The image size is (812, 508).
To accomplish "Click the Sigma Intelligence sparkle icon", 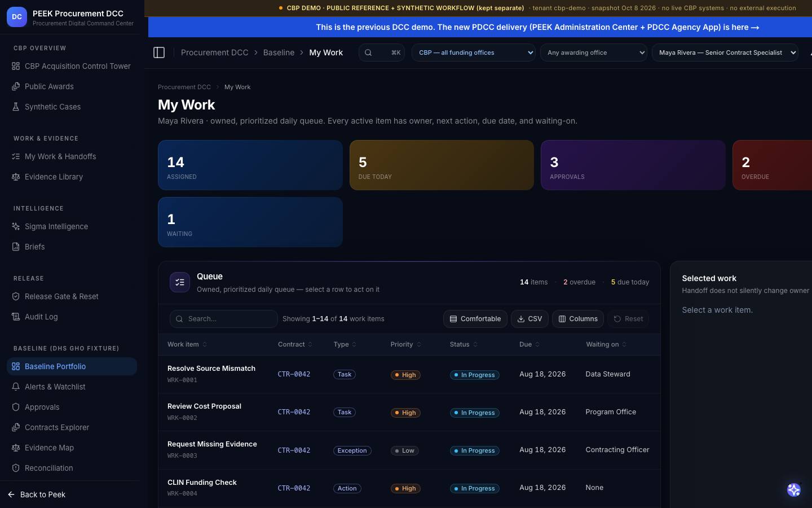I will pyautogui.click(x=16, y=226).
